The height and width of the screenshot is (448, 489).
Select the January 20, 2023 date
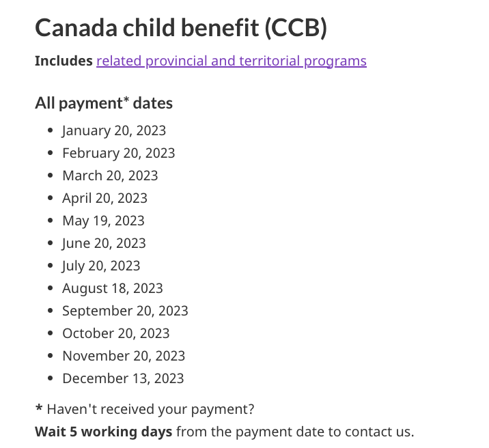tap(114, 130)
